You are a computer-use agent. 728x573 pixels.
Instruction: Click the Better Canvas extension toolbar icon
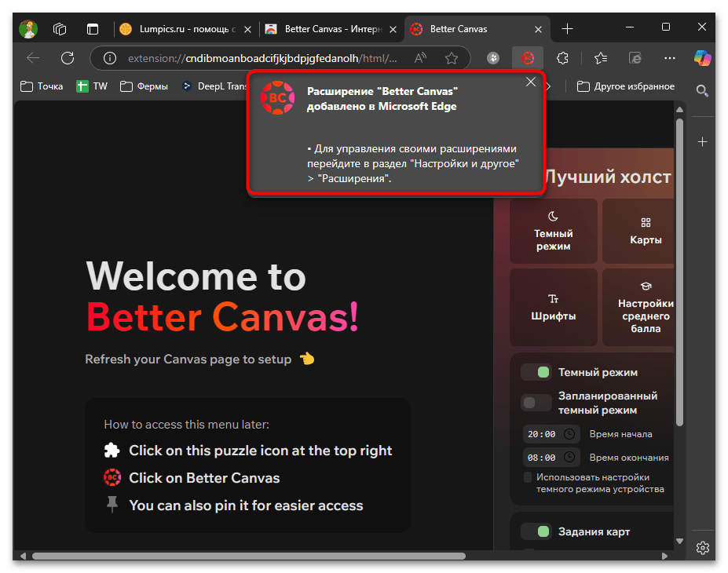pyautogui.click(x=528, y=58)
